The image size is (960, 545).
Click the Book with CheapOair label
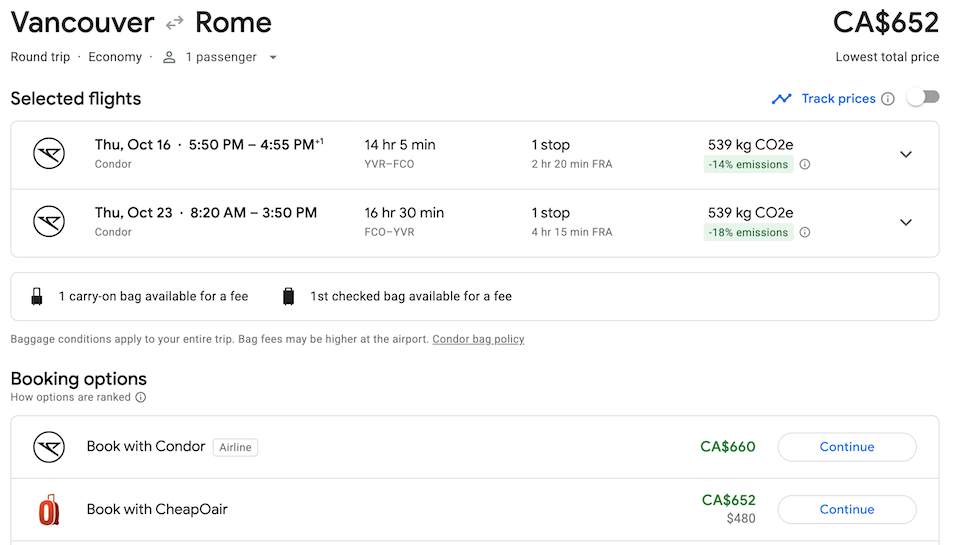point(157,509)
